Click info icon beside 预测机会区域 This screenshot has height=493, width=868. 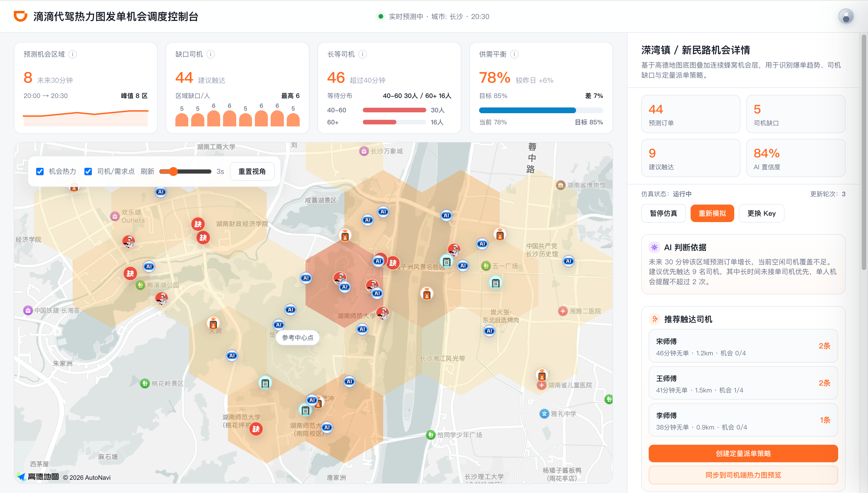pyautogui.click(x=72, y=54)
